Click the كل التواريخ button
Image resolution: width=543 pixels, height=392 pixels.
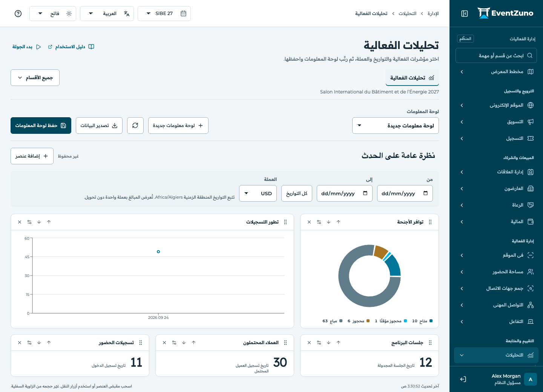coord(297,193)
